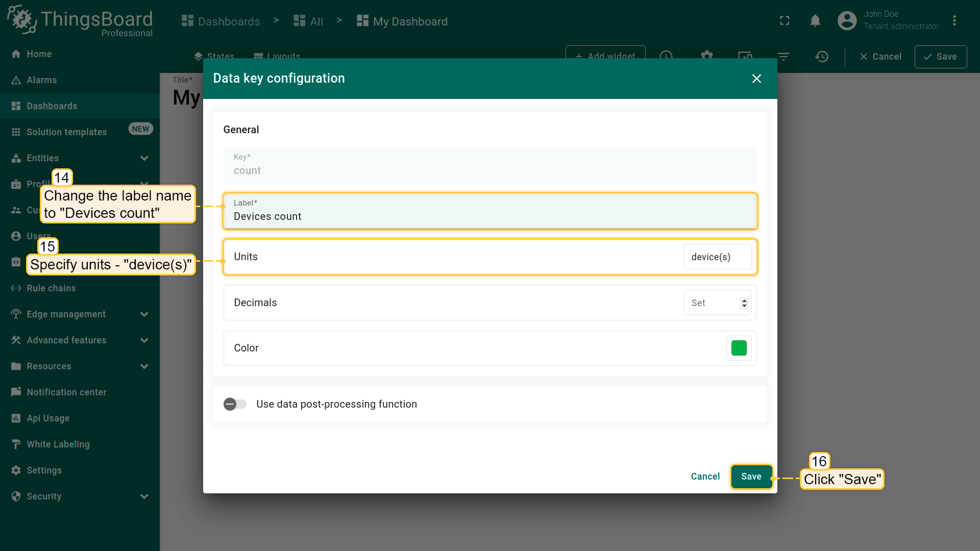The image size is (980, 551).
Task: Open dashboard settings gear icon
Action: pyautogui.click(x=706, y=55)
